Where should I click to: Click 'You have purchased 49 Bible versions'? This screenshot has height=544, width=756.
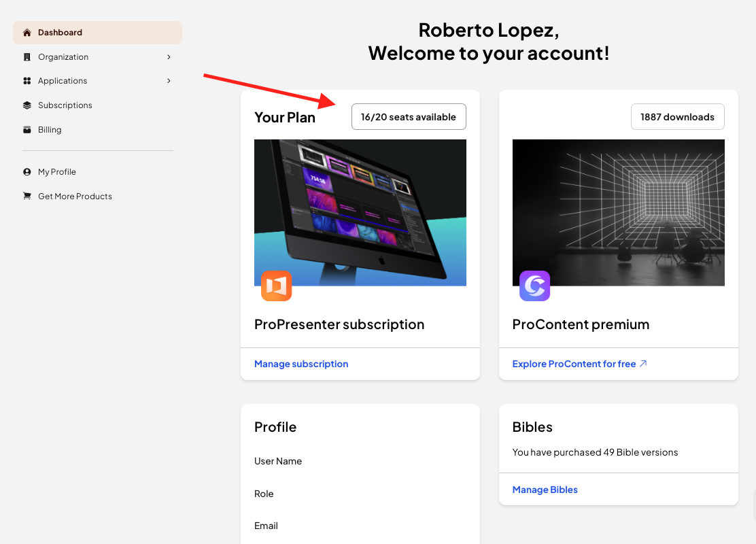coord(595,452)
